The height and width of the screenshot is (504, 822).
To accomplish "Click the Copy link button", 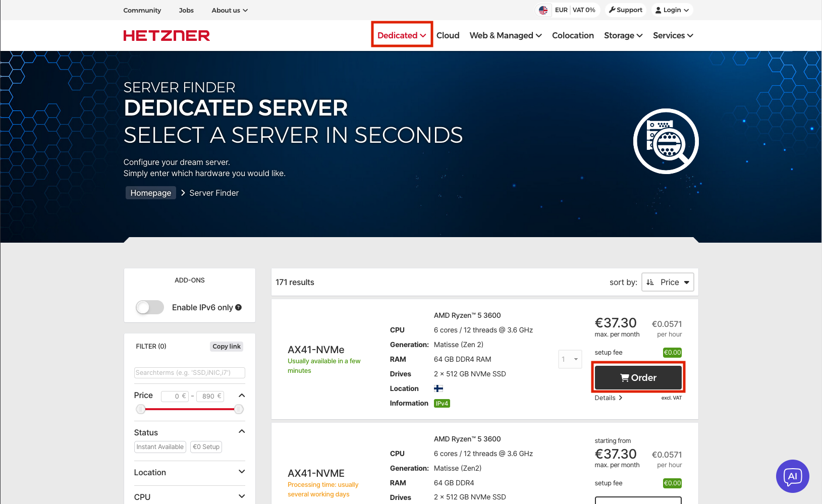I will click(x=227, y=347).
